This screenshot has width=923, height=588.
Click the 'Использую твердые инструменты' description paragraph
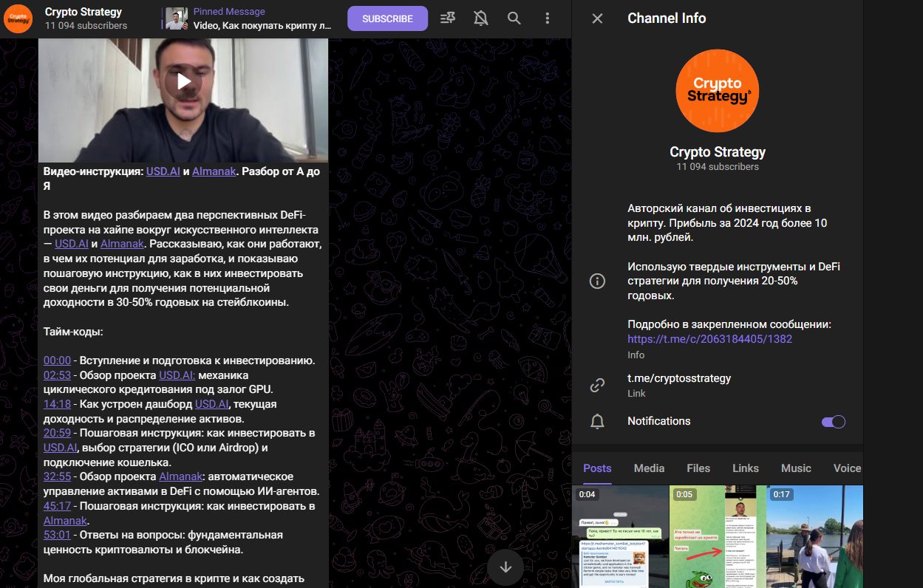coord(734,281)
